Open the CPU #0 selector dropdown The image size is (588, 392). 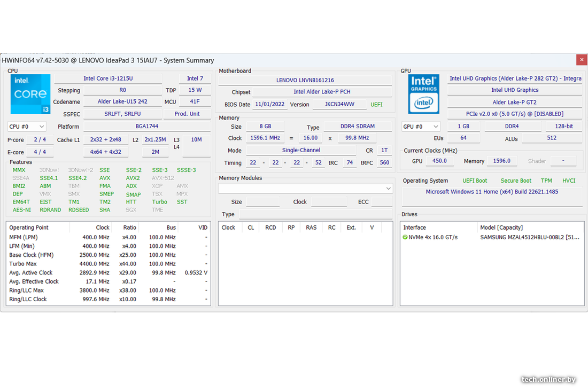(x=27, y=127)
